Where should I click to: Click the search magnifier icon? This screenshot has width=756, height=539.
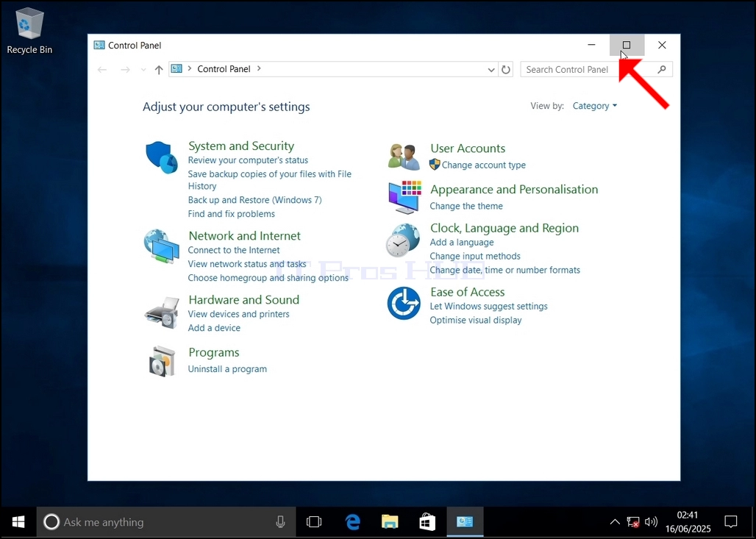(x=662, y=69)
